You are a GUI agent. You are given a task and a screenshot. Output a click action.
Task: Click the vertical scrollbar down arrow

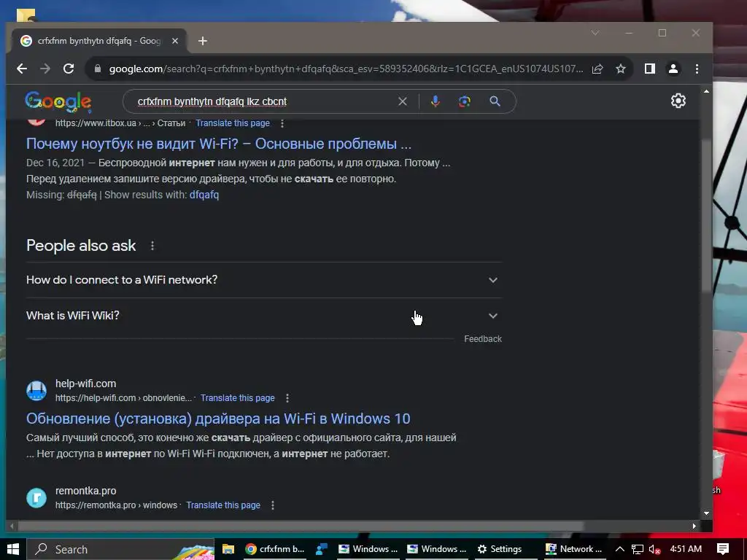706,513
